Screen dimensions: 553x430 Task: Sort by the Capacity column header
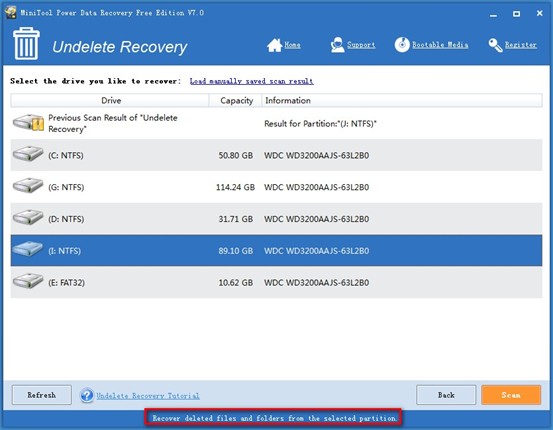[236, 101]
